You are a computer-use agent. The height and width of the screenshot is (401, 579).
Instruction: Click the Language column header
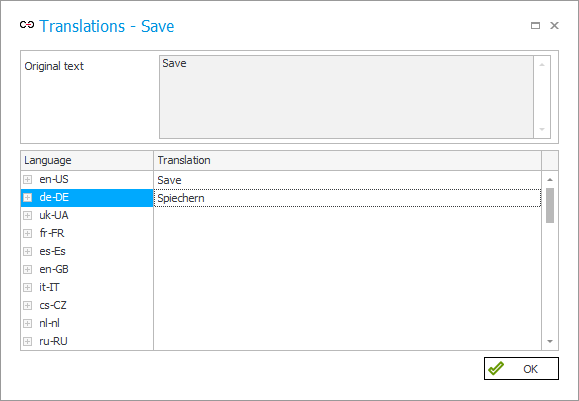[87, 160]
